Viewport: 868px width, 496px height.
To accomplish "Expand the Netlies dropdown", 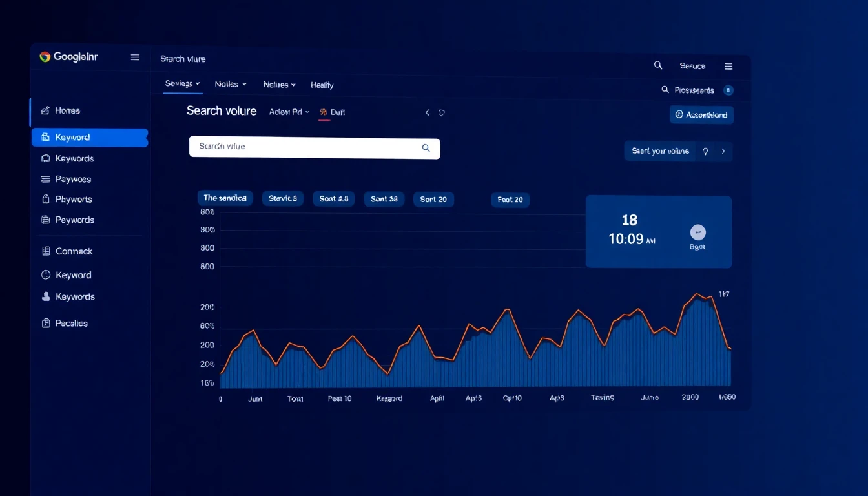I will coord(278,84).
